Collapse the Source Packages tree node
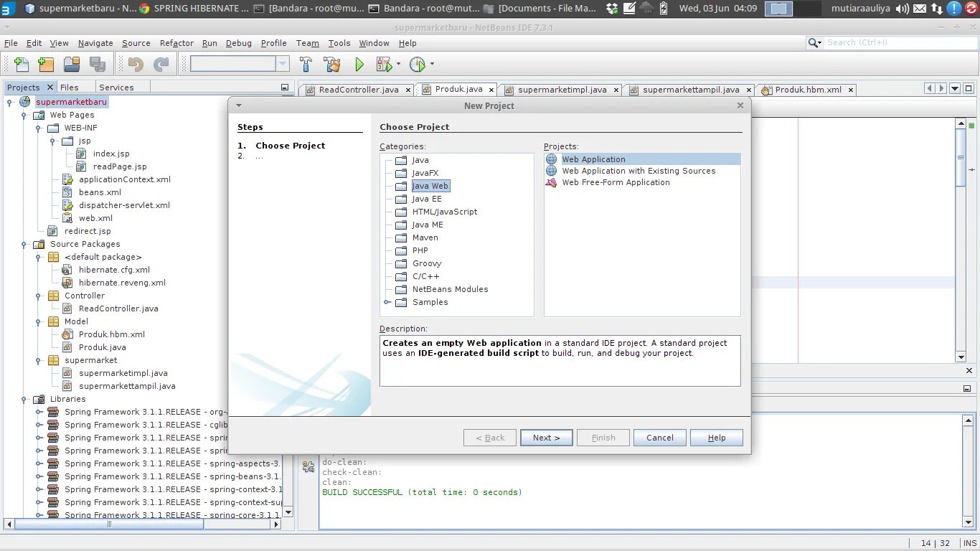 [24, 244]
